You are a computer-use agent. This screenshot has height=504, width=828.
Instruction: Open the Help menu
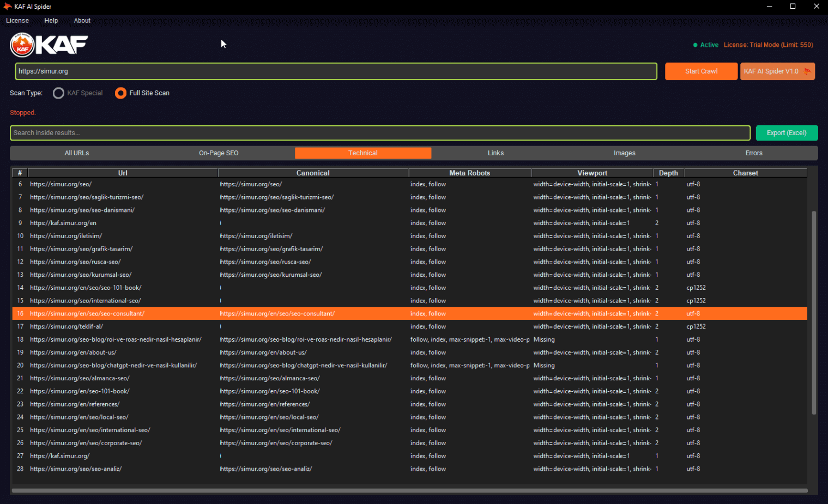(x=51, y=21)
